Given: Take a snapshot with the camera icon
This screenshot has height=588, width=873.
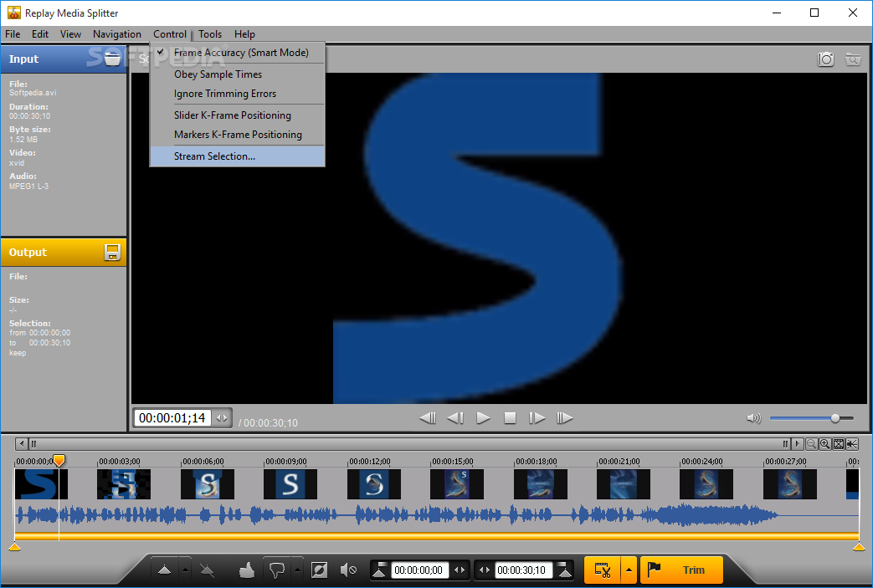Looking at the screenshot, I should (825, 59).
